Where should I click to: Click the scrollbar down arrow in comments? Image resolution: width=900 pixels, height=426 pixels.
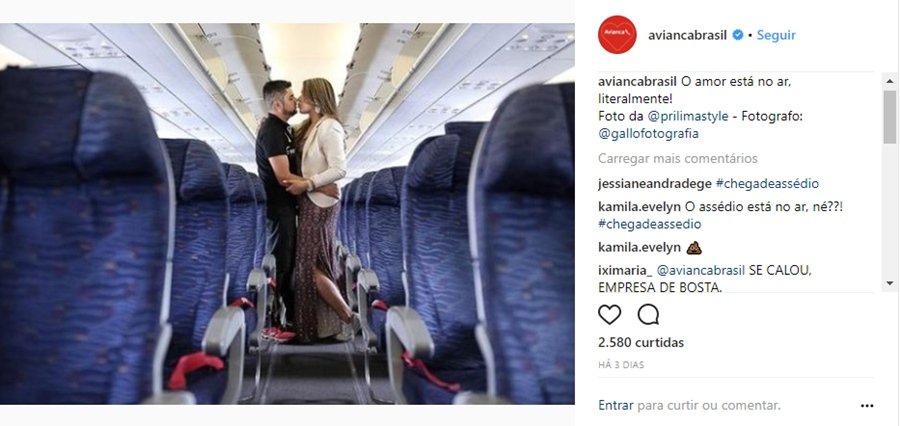[890, 283]
